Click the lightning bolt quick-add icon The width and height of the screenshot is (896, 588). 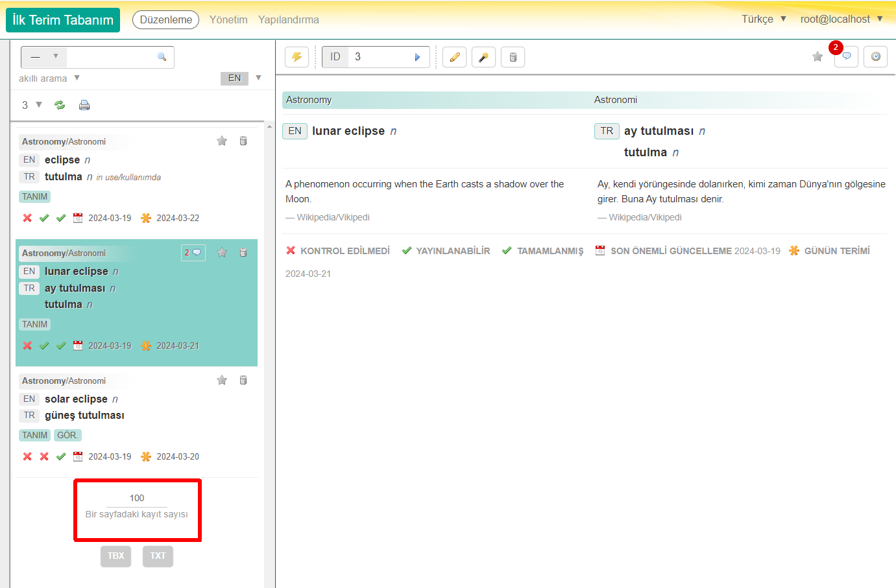(x=297, y=57)
